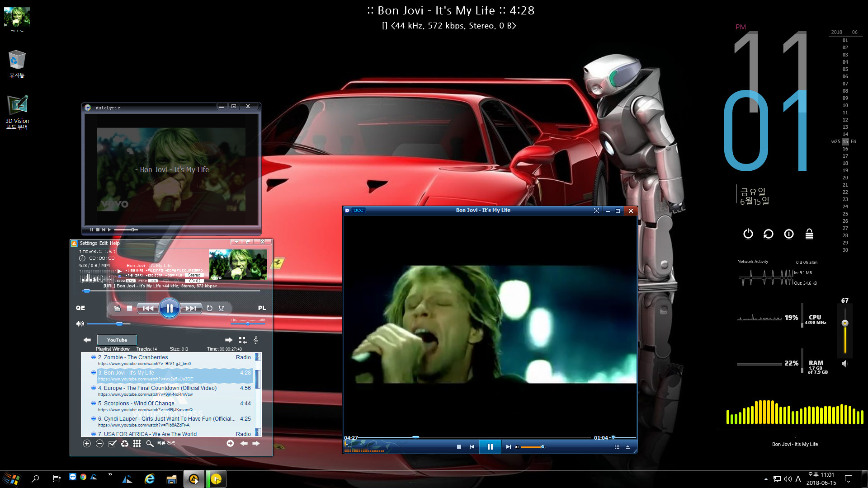Click the quick search input field

[x=190, y=443]
